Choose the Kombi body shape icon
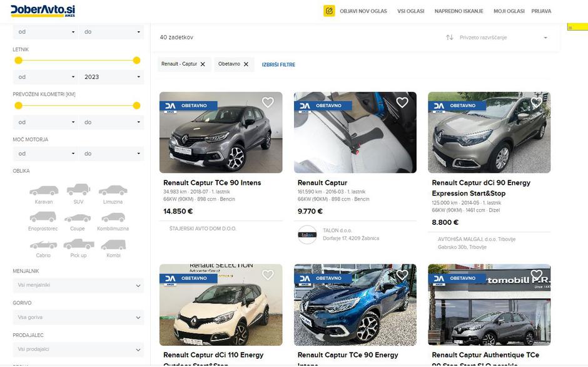 click(113, 246)
